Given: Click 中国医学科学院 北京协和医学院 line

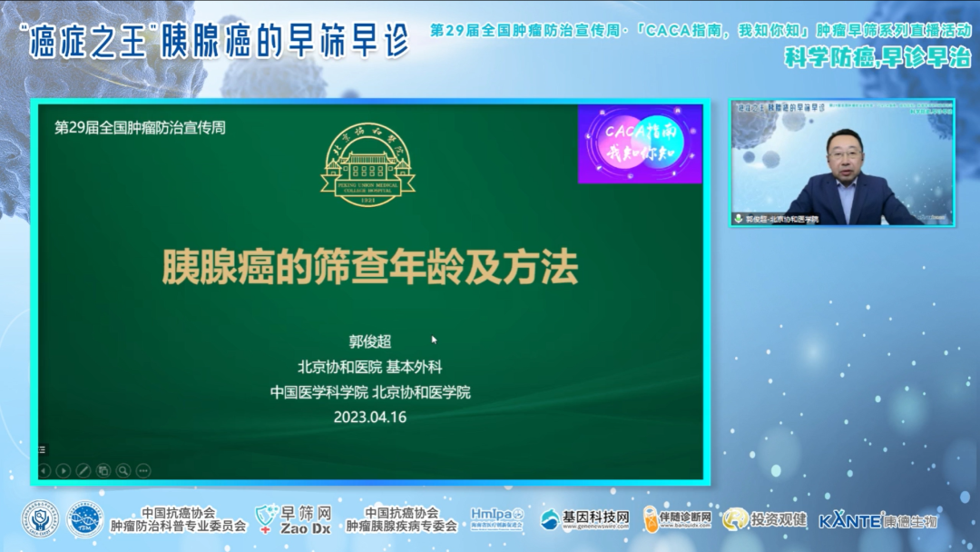Looking at the screenshot, I should click(x=370, y=392).
